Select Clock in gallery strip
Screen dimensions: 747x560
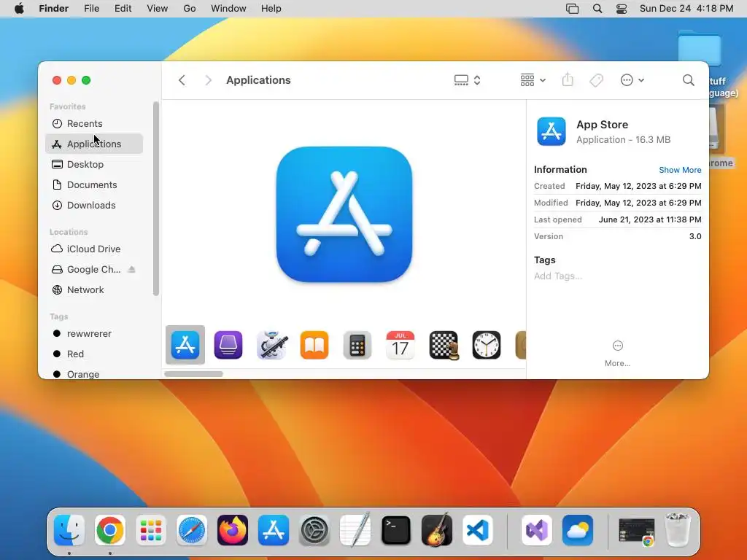coord(487,345)
